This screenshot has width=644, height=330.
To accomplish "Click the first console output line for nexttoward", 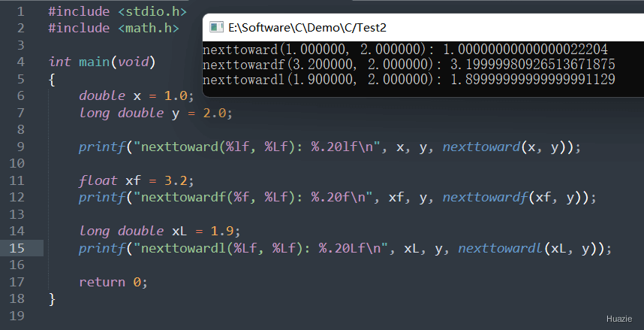I will [x=405, y=50].
